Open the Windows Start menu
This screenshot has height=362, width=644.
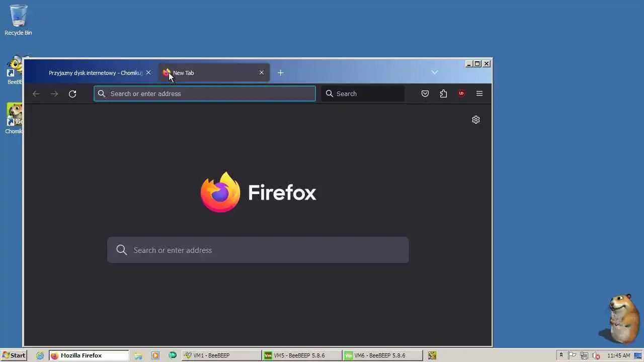tap(14, 355)
